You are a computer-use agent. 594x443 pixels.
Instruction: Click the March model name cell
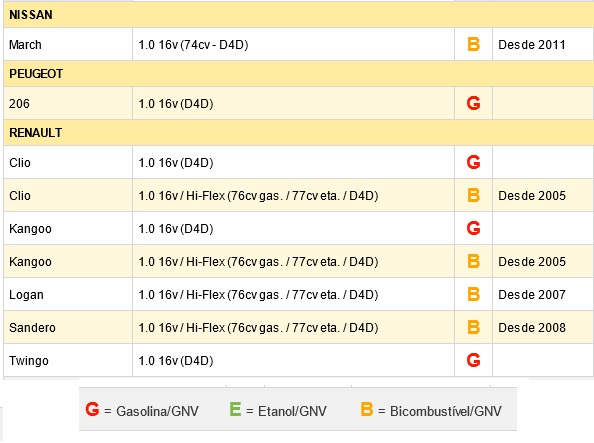pyautogui.click(x=68, y=44)
